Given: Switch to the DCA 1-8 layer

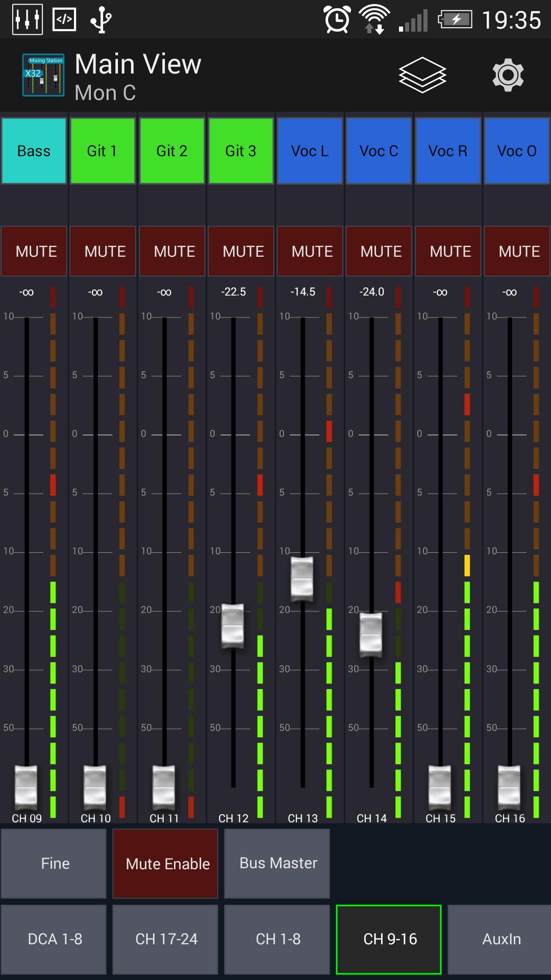Looking at the screenshot, I should 54,939.
